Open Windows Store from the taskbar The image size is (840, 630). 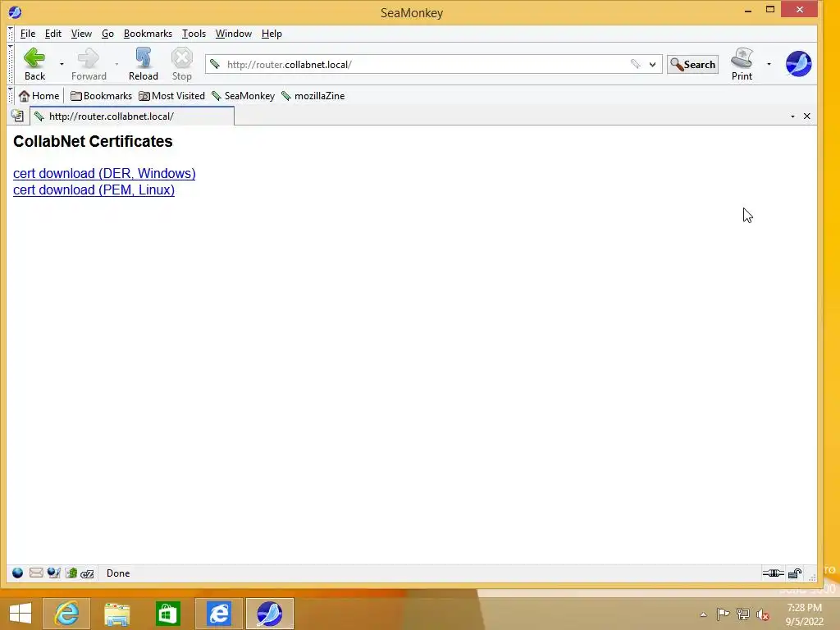(167, 614)
